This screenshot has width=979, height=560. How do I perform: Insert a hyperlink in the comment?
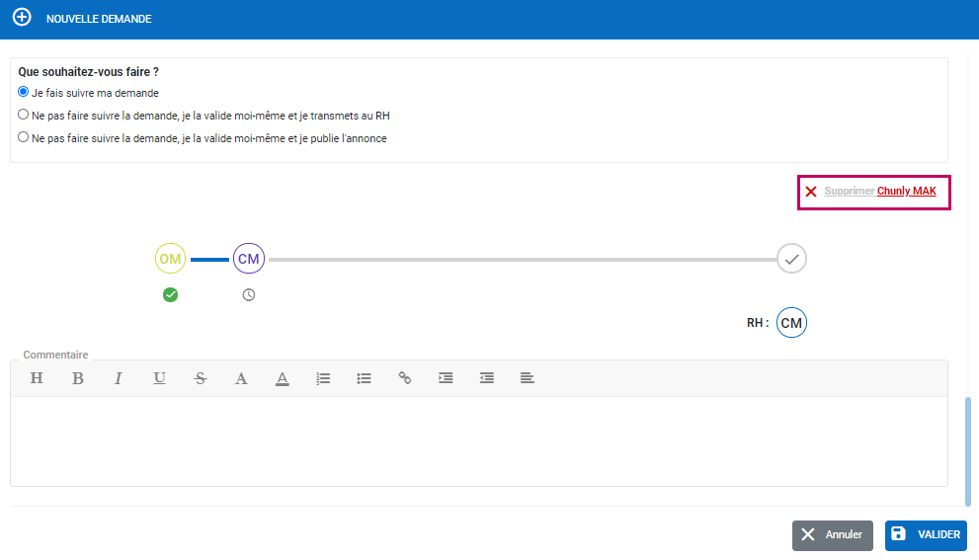click(405, 378)
